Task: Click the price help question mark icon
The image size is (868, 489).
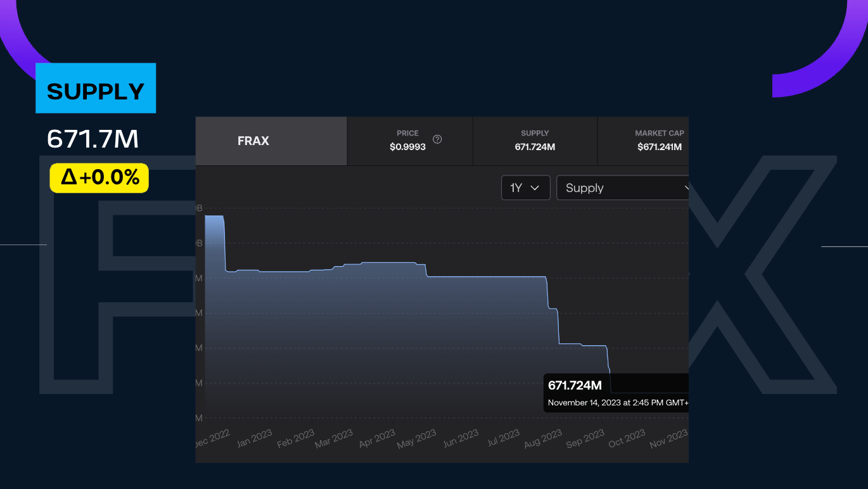Action: point(437,139)
